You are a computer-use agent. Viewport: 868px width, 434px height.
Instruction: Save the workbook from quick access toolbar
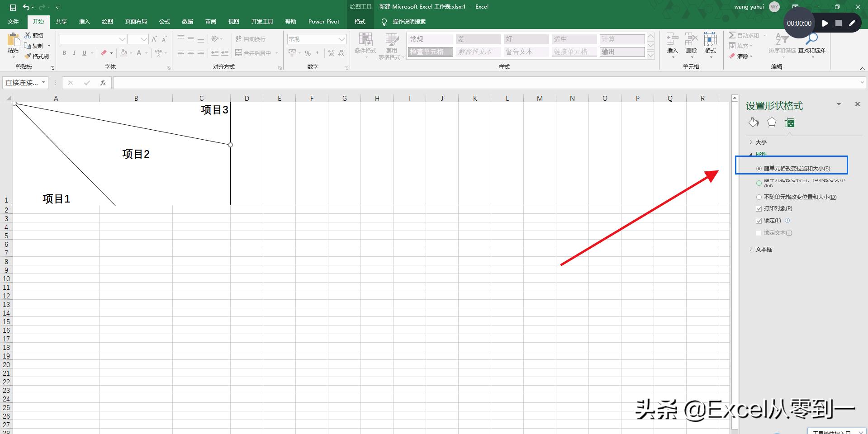coord(13,7)
